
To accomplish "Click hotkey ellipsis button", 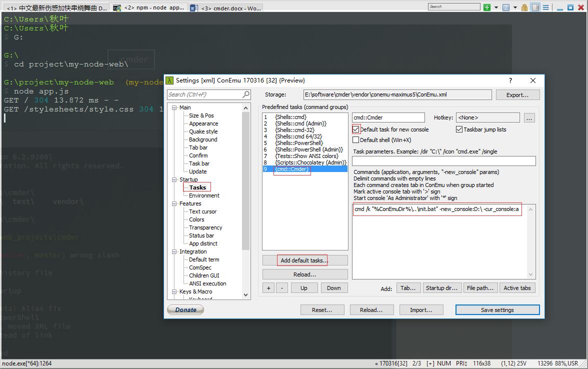I will pyautogui.click(x=529, y=118).
